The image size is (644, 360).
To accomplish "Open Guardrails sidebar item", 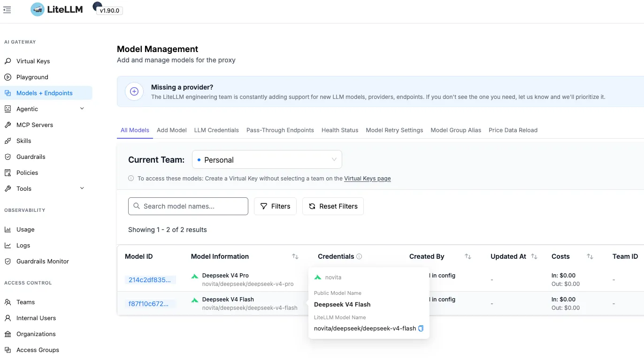I will [31, 157].
